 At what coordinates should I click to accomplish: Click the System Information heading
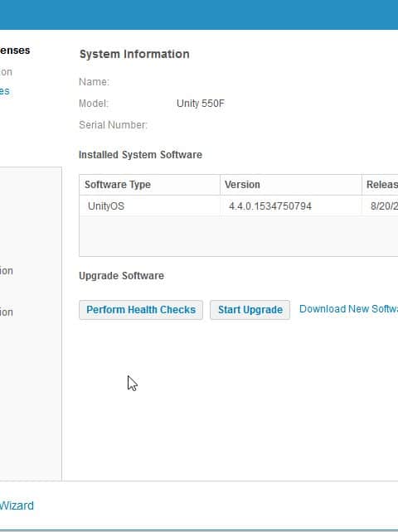[134, 55]
